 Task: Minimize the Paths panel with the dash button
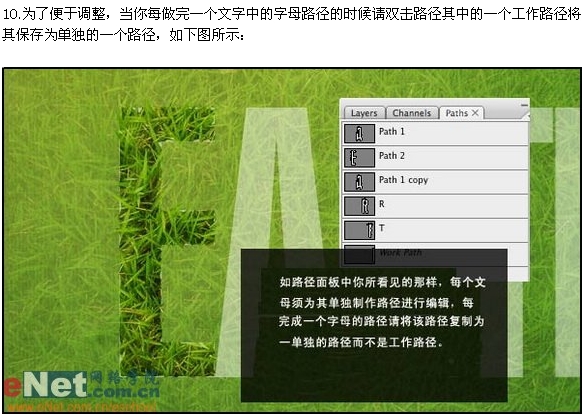click(x=524, y=105)
